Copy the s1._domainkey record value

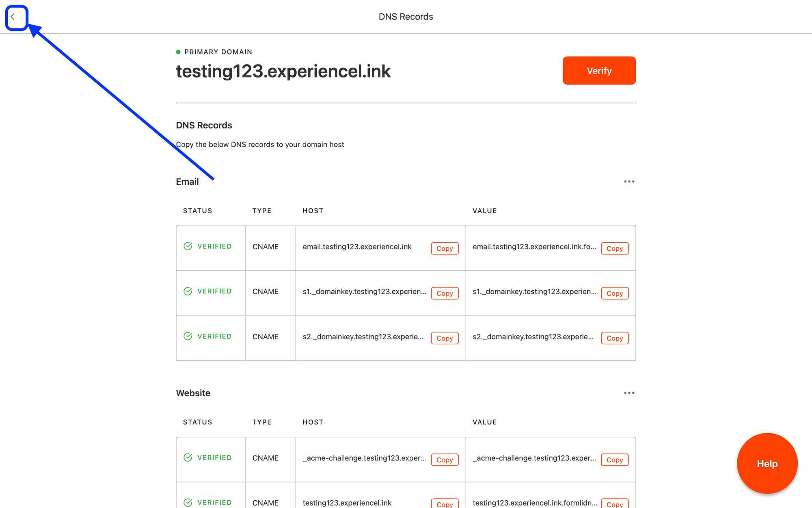[614, 293]
